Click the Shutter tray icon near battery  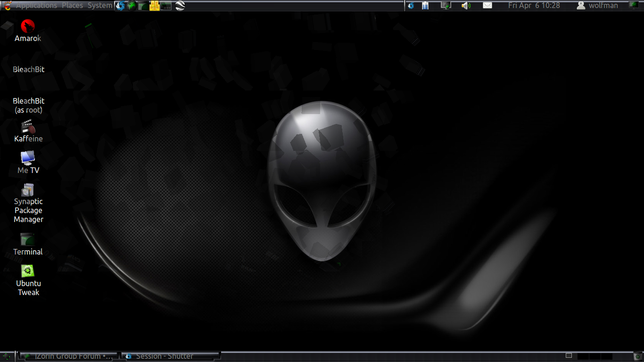411,6
